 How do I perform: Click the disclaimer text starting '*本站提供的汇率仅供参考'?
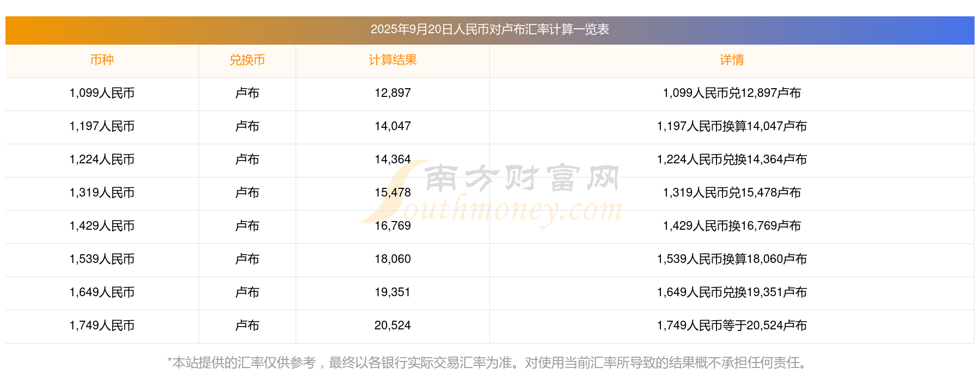point(488,363)
